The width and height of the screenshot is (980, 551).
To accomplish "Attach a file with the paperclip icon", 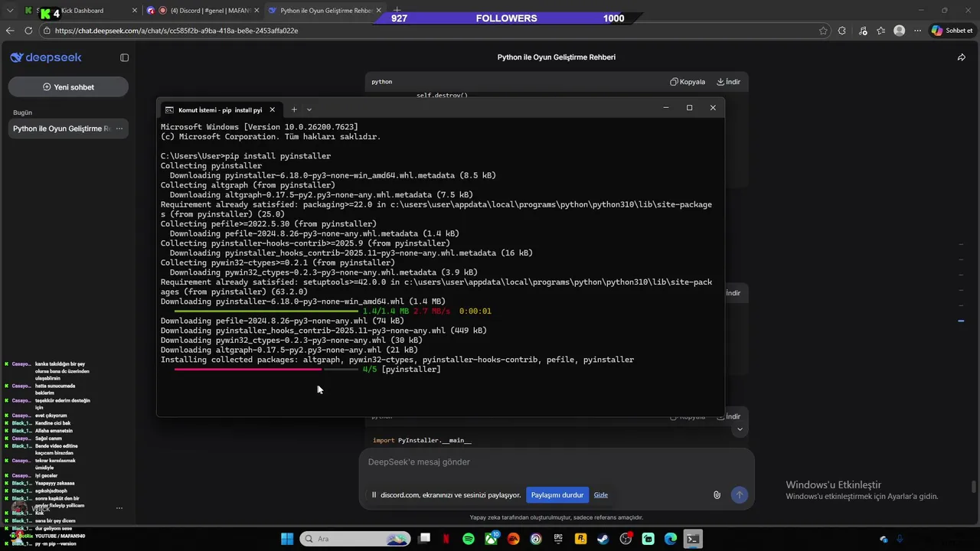I will (717, 495).
